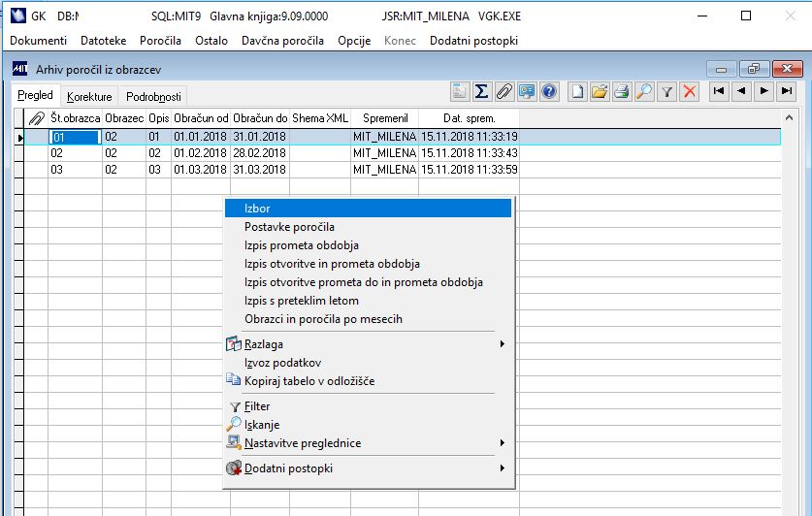Screen dimensions: 812x516
Task: Go to the first record with the navigation arrow
Action: click(719, 91)
